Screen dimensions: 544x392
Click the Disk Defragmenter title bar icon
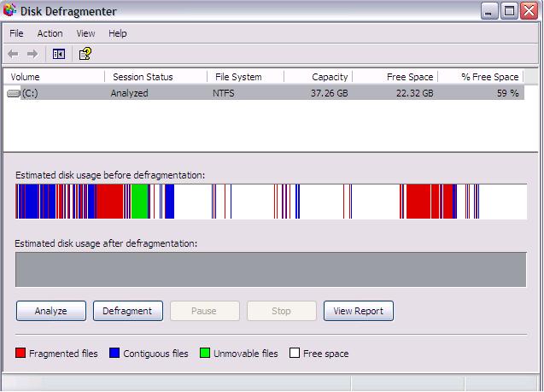click(x=10, y=11)
